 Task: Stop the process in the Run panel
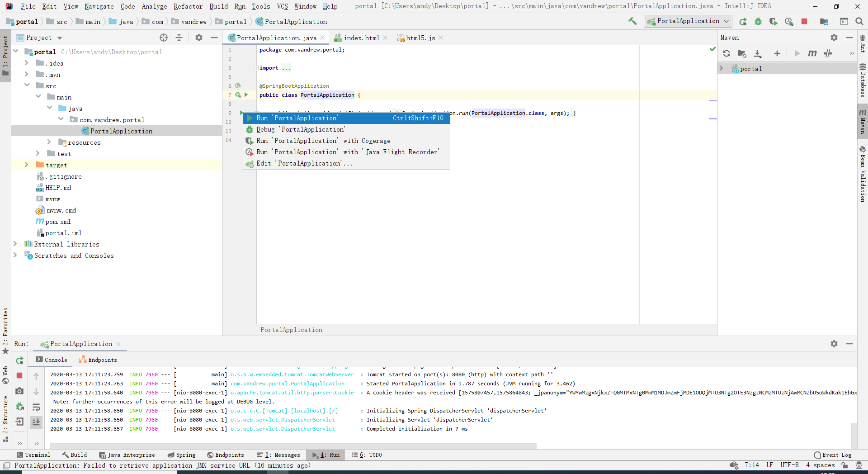click(x=19, y=375)
